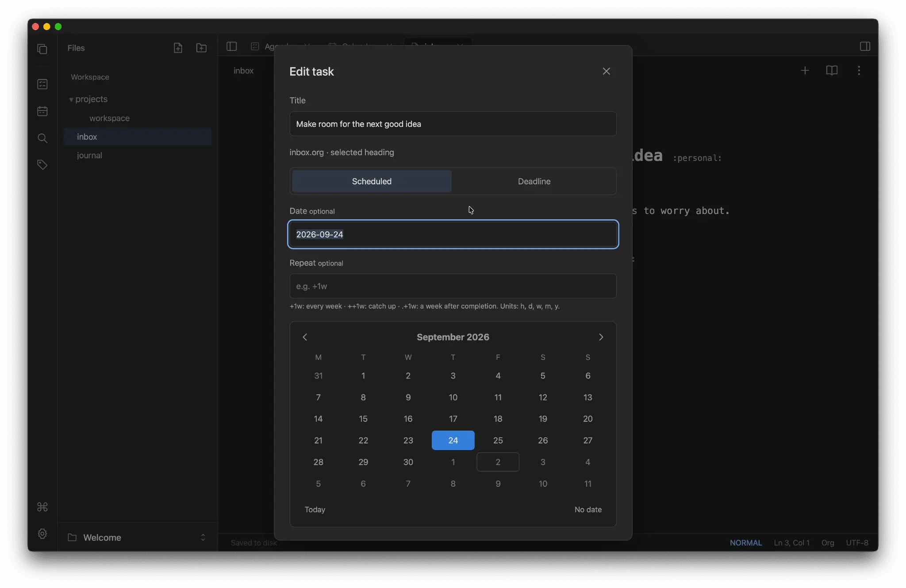Viewport: 906px width, 588px height.
Task: Open the search icon in the sidebar
Action: click(x=42, y=138)
